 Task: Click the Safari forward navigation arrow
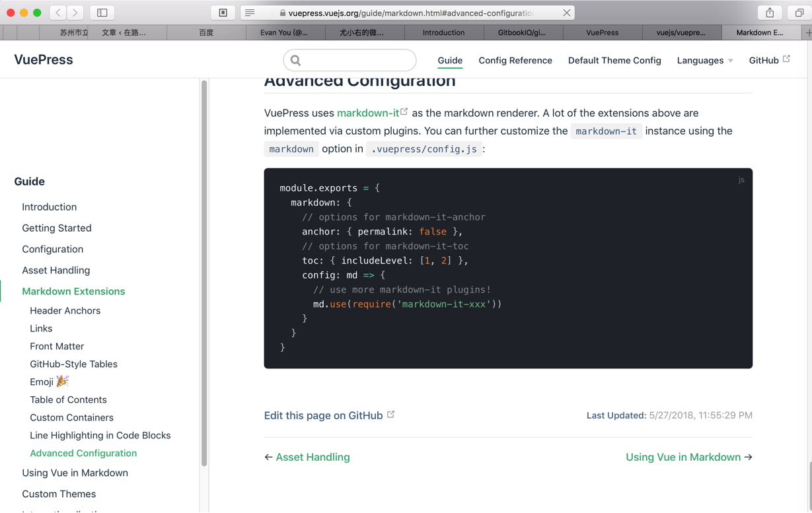[x=75, y=13]
